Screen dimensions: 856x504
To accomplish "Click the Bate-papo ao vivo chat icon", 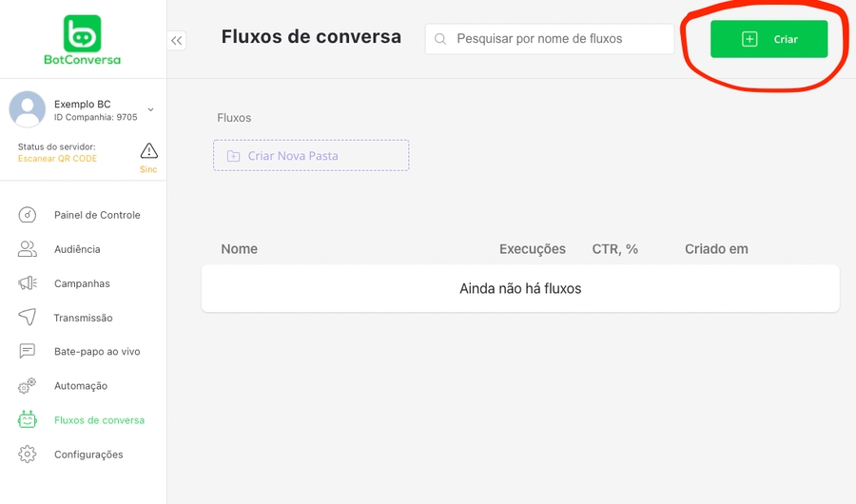I will coord(28,352).
